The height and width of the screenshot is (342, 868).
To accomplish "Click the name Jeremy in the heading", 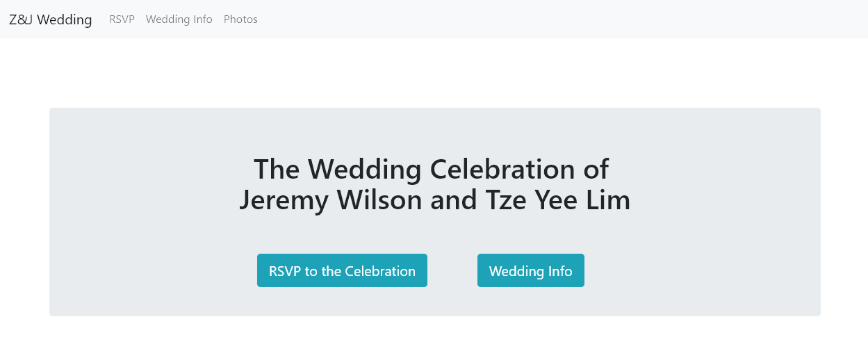I will (x=282, y=200).
